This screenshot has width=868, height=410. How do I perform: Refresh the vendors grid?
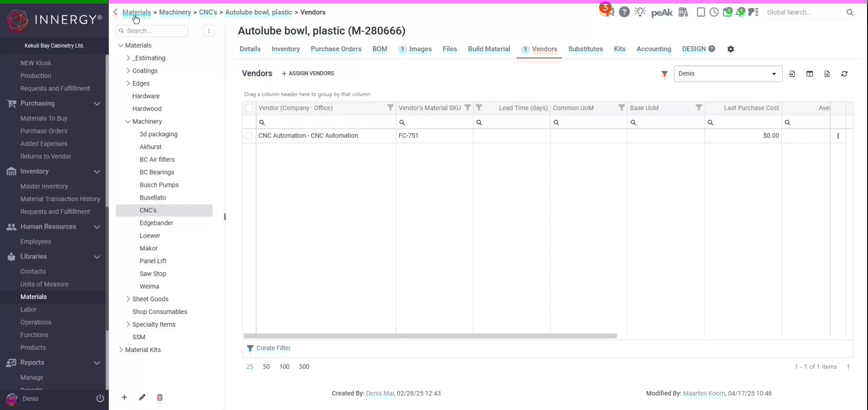(x=844, y=74)
